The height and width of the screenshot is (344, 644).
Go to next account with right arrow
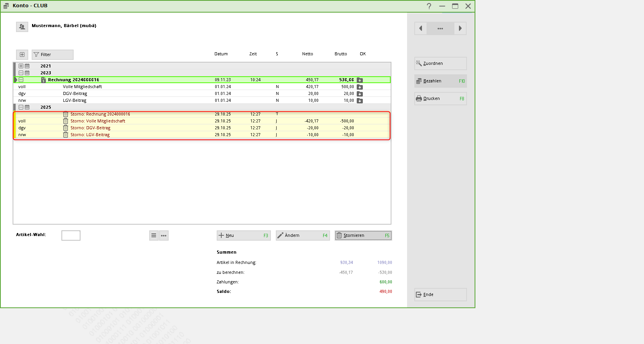point(460,28)
